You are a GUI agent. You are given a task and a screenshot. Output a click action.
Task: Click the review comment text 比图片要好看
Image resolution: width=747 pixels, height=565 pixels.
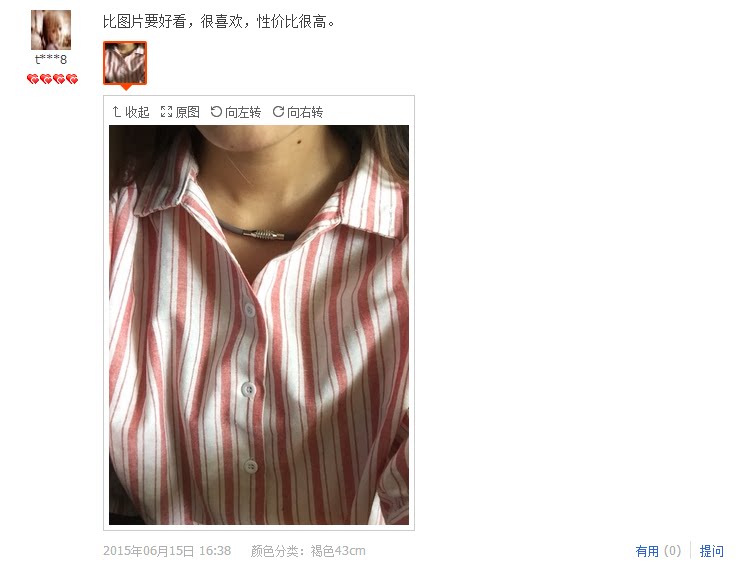coord(144,21)
